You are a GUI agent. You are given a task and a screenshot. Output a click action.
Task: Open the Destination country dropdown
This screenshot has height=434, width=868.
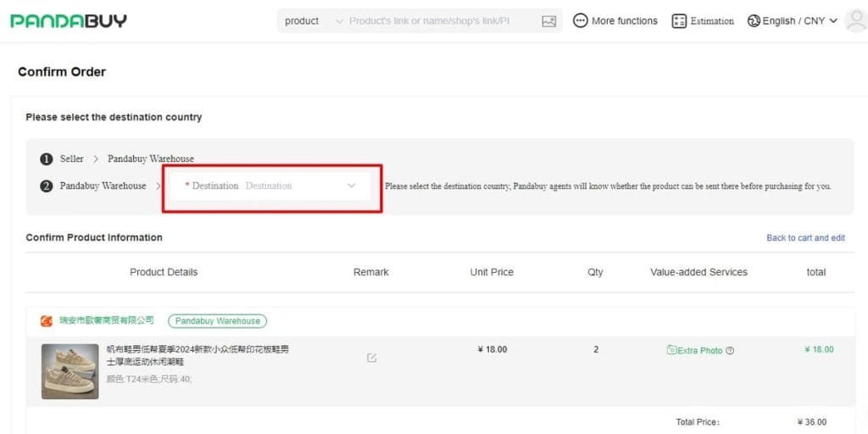pyautogui.click(x=271, y=186)
